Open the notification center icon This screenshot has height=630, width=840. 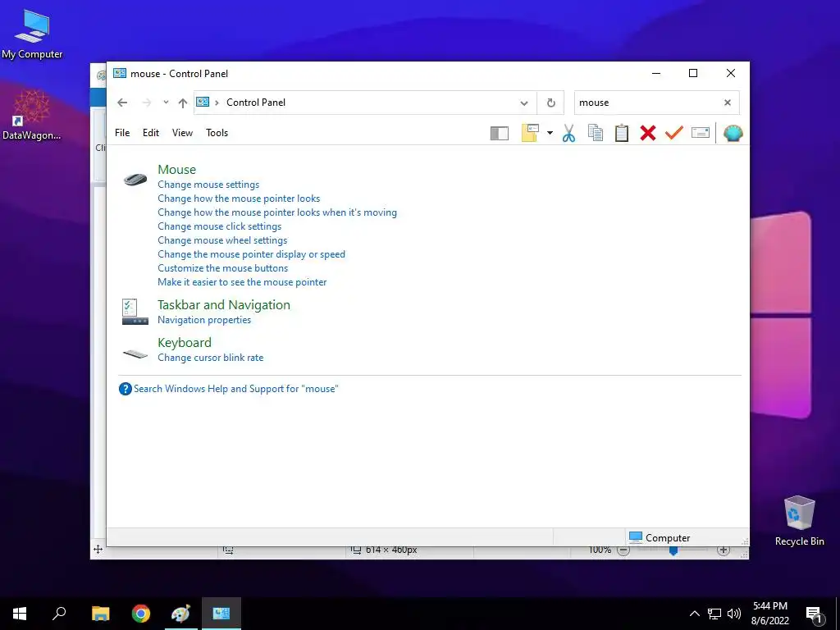pyautogui.click(x=815, y=614)
